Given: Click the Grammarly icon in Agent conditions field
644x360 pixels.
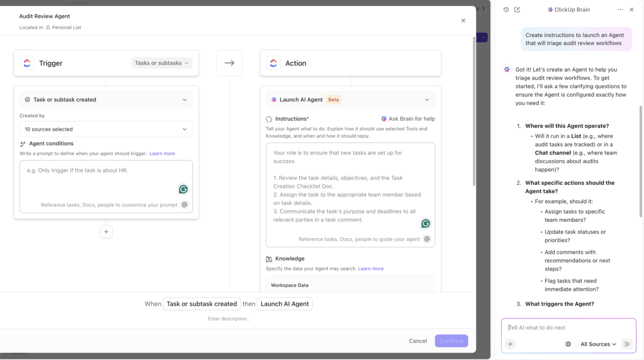Looking at the screenshot, I should pos(184,189).
